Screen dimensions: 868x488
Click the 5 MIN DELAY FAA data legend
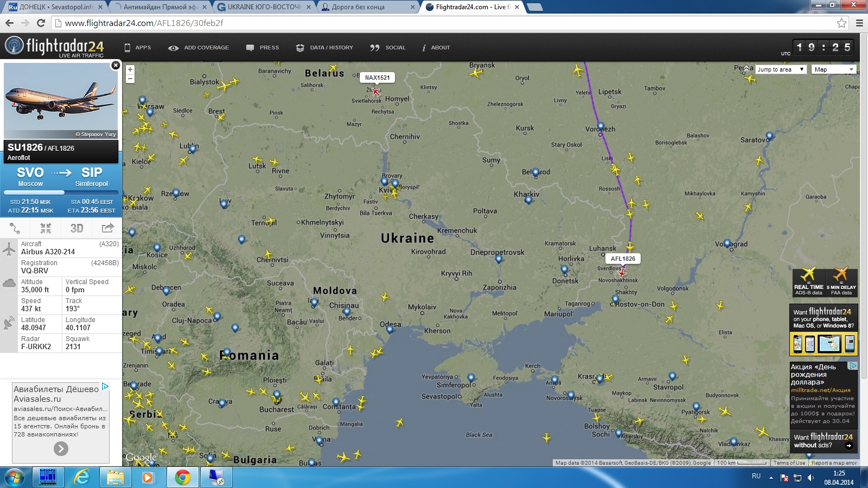(x=841, y=282)
